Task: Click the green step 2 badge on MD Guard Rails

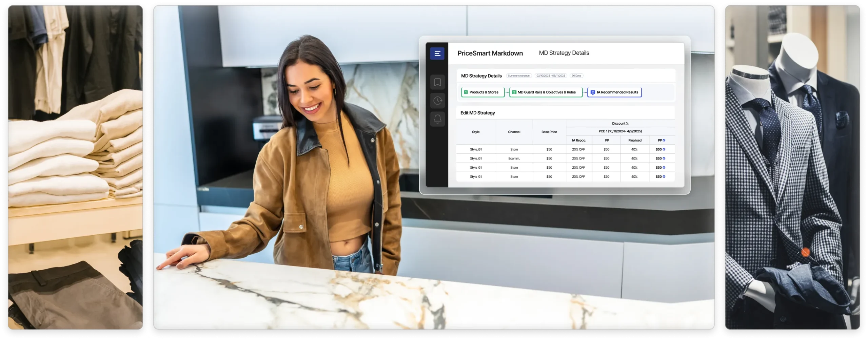Action: (514, 92)
